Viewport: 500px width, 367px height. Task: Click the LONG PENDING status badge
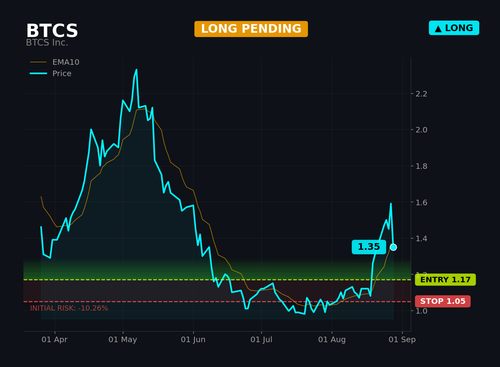pos(251,29)
